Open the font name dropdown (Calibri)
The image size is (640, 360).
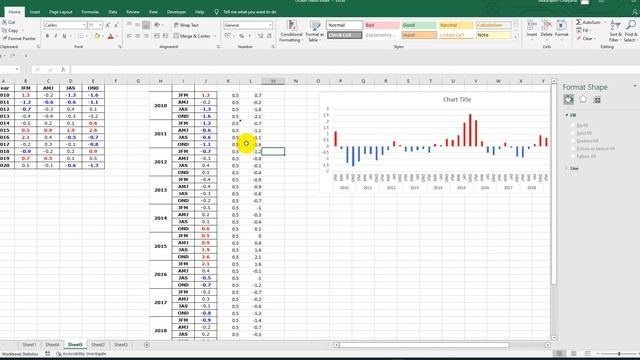click(x=84, y=25)
